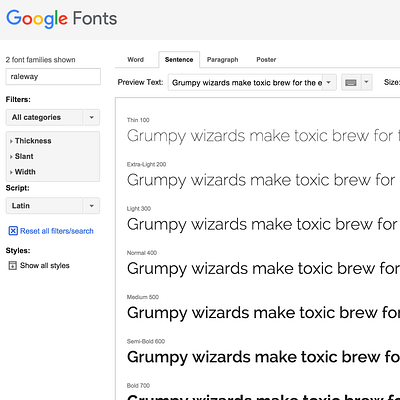Click the raleway search field
The image size is (400, 400).
pos(53,77)
